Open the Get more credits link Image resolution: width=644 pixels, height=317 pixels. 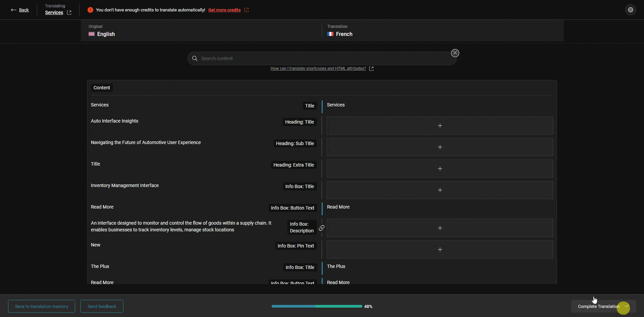coord(224,10)
